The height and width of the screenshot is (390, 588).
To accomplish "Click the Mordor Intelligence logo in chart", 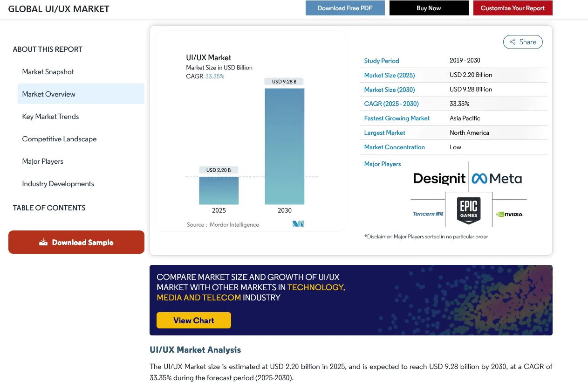I will click(298, 224).
